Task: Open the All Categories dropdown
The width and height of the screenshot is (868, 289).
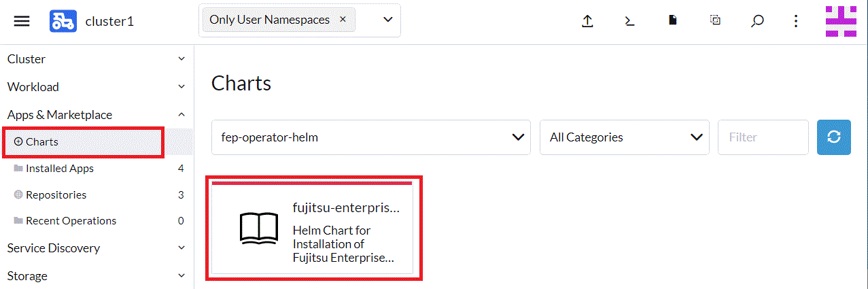Action: 624,137
